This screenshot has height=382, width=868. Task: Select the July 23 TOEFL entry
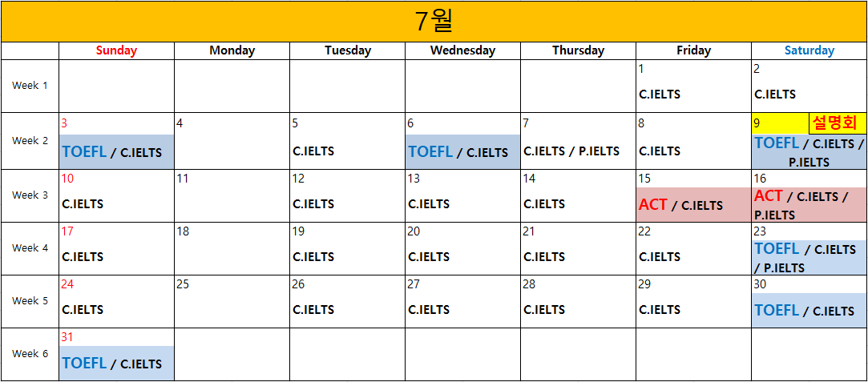pos(777,249)
